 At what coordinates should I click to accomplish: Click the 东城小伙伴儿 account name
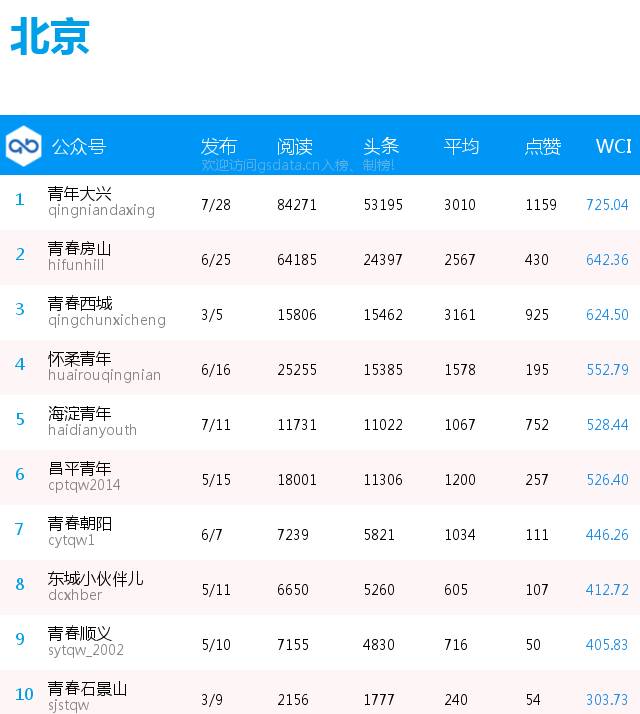point(95,579)
